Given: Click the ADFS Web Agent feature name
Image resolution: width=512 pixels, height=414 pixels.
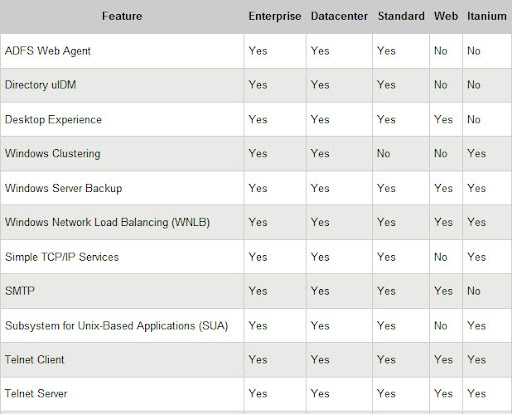Looking at the screenshot, I should click(48, 51).
